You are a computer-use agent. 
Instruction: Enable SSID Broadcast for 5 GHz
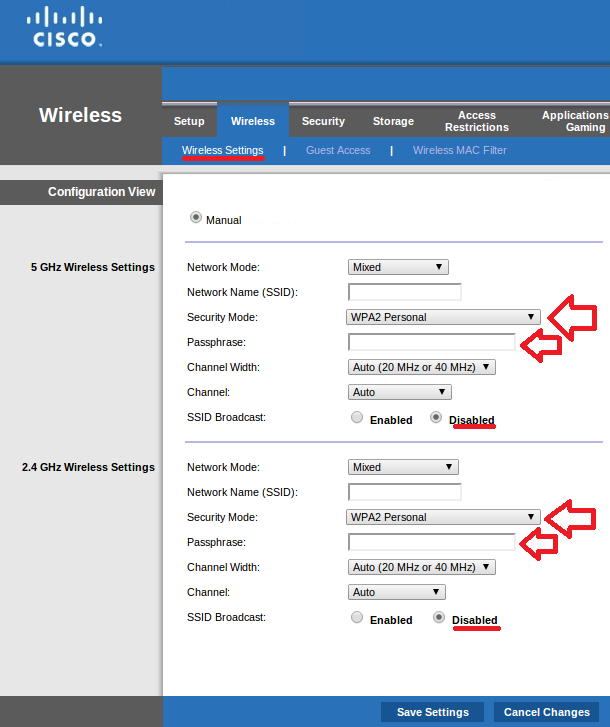[357, 418]
